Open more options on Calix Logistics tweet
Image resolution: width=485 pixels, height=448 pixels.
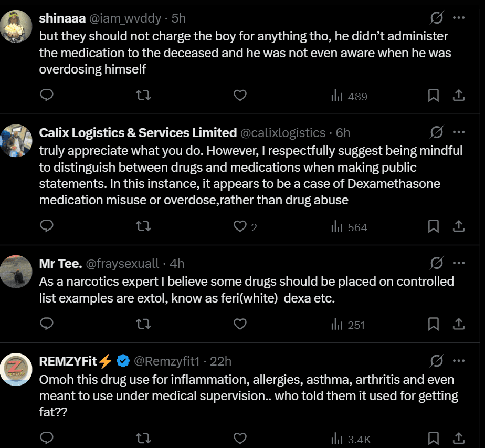(x=459, y=132)
